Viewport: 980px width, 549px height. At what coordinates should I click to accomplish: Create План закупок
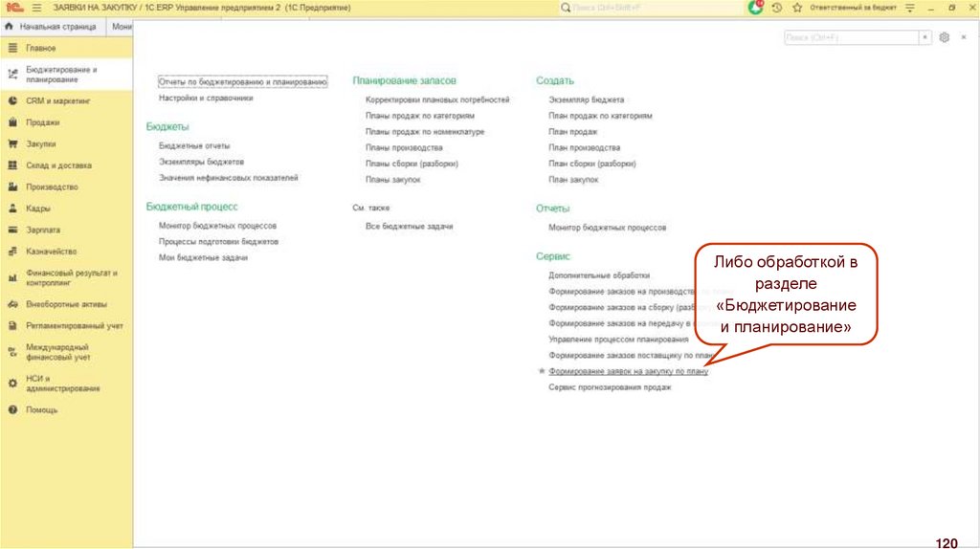click(573, 180)
